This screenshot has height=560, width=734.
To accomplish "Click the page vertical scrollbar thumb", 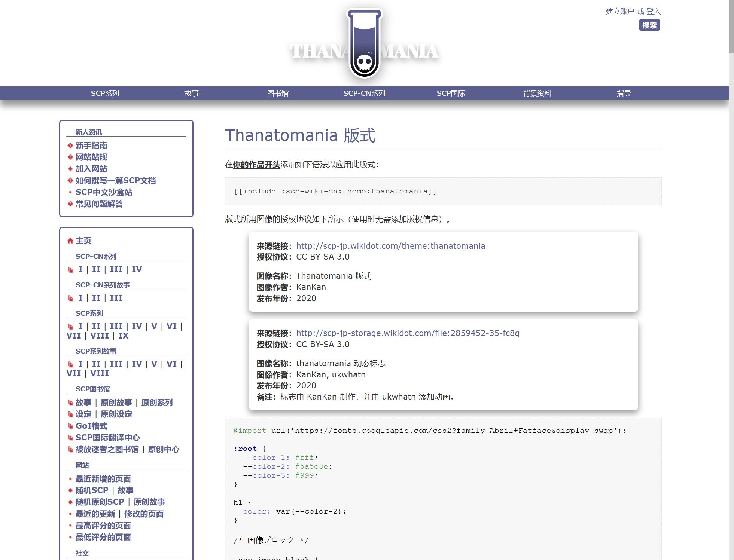I will pos(731,26).
